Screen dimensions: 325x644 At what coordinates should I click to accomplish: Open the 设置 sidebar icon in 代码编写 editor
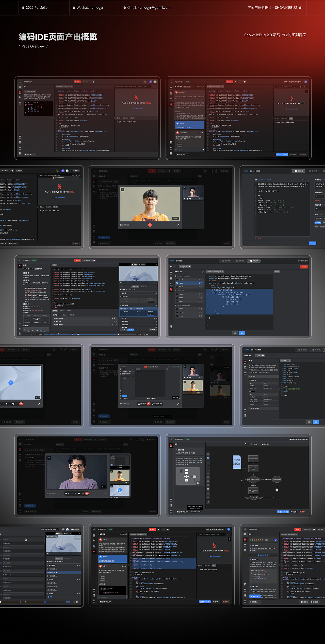[171, 327]
